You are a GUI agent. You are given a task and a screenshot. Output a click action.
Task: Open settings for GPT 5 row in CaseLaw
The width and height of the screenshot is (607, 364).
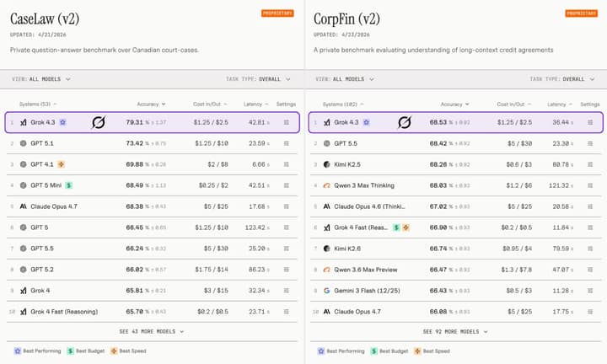[x=287, y=227]
